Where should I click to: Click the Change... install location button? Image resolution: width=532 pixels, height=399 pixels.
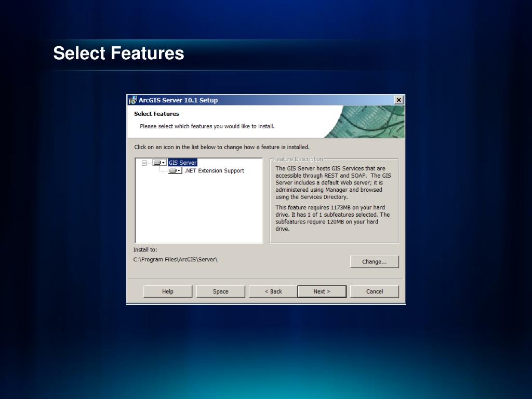(374, 262)
